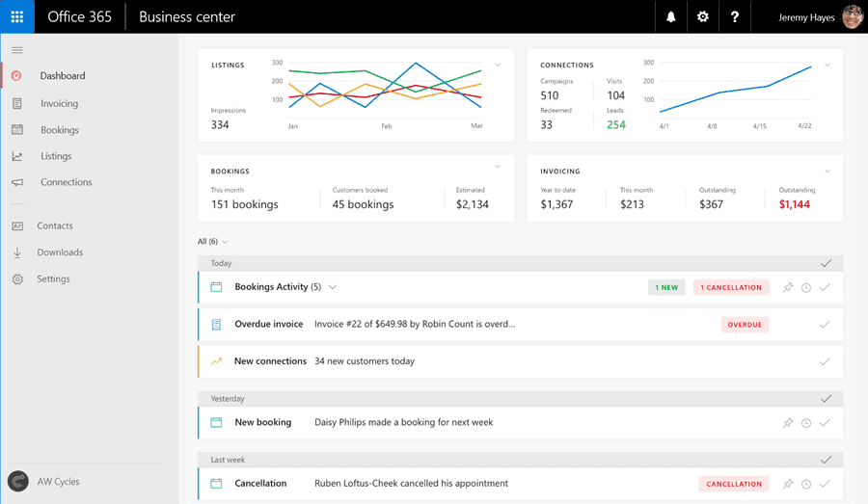This screenshot has height=504, width=868.
Task: Collapse the sidebar with hamburger icon
Action: [17, 50]
